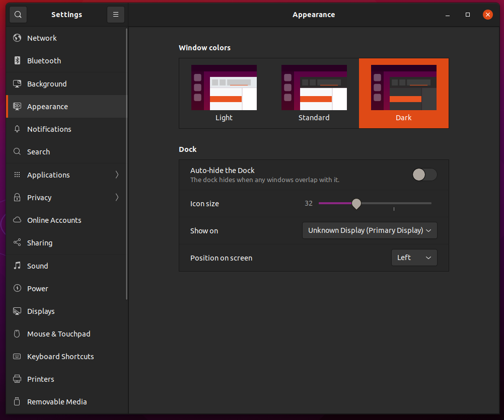This screenshot has width=504, height=420.
Task: Open Power settings
Action: [x=66, y=288]
